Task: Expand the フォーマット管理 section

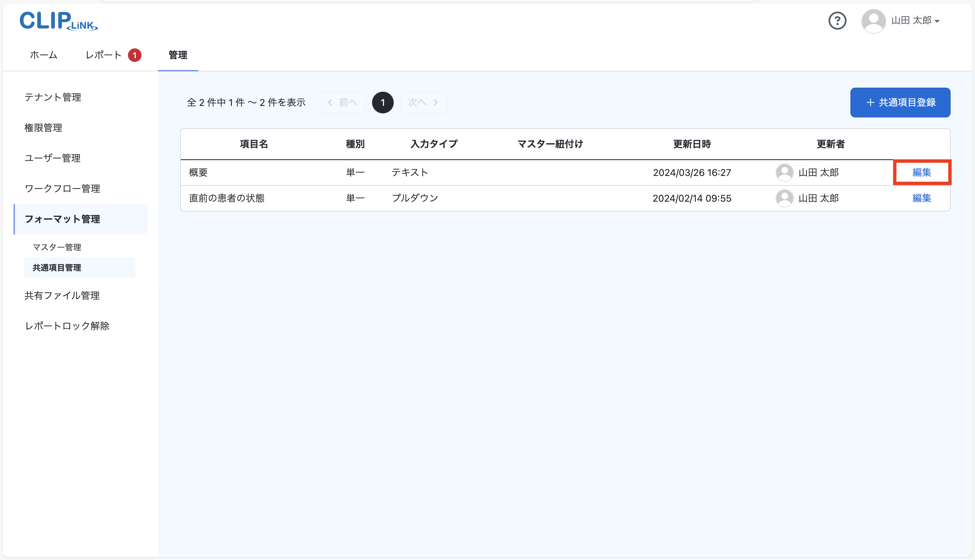Action: [62, 219]
